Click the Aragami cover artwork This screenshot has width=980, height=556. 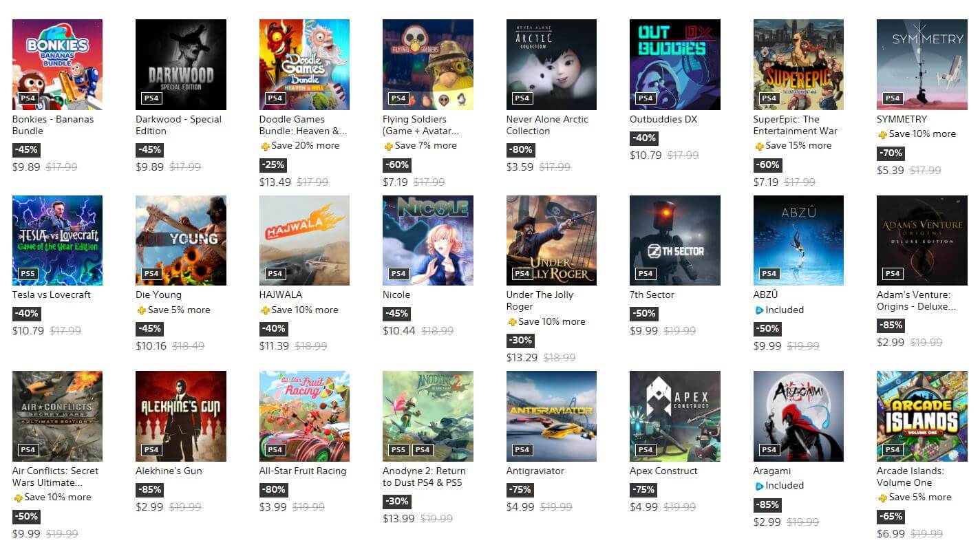point(798,416)
